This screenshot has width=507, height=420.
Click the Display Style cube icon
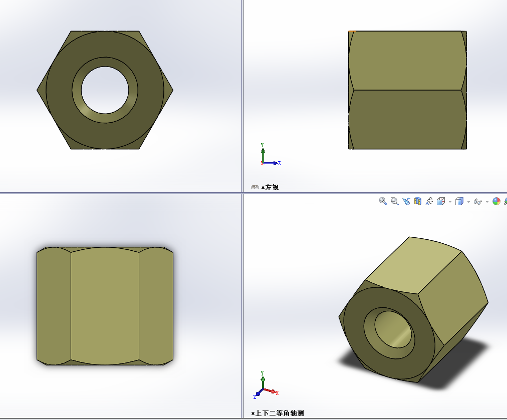click(459, 202)
